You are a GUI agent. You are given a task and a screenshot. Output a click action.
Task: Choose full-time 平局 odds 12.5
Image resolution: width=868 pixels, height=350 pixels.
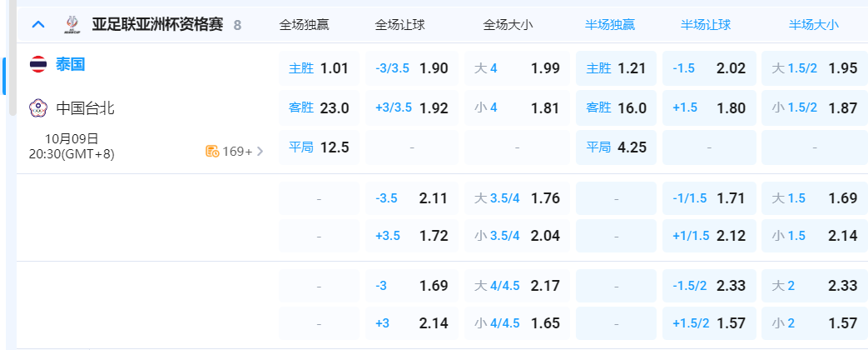(319, 147)
